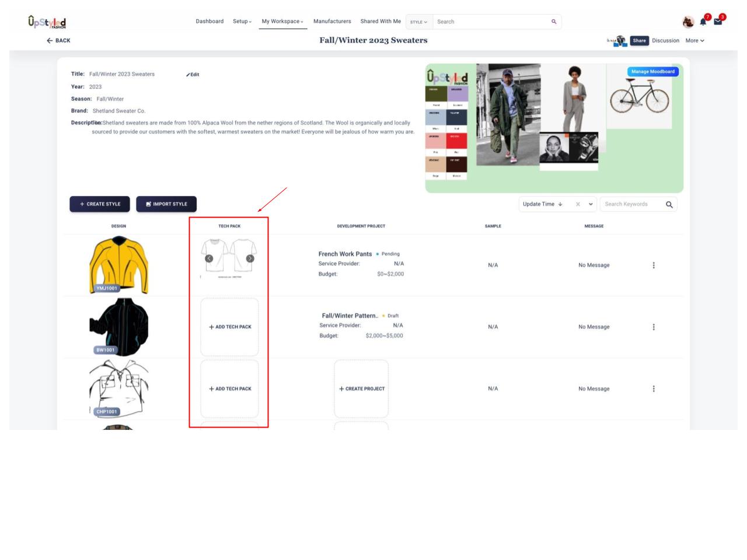Open the Setup menu
The width and height of the screenshot is (747, 560).
242,22
